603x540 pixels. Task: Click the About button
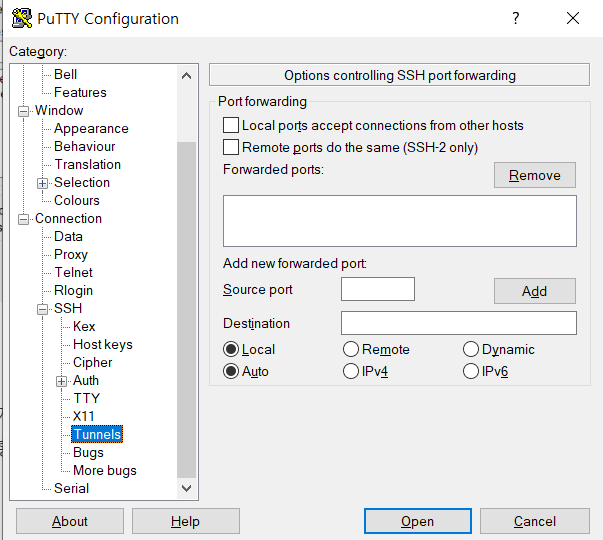pos(70,521)
